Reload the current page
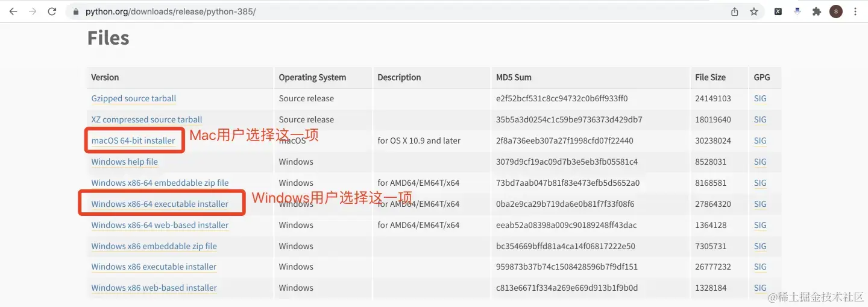Screen dimensions: 868x307 52,11
